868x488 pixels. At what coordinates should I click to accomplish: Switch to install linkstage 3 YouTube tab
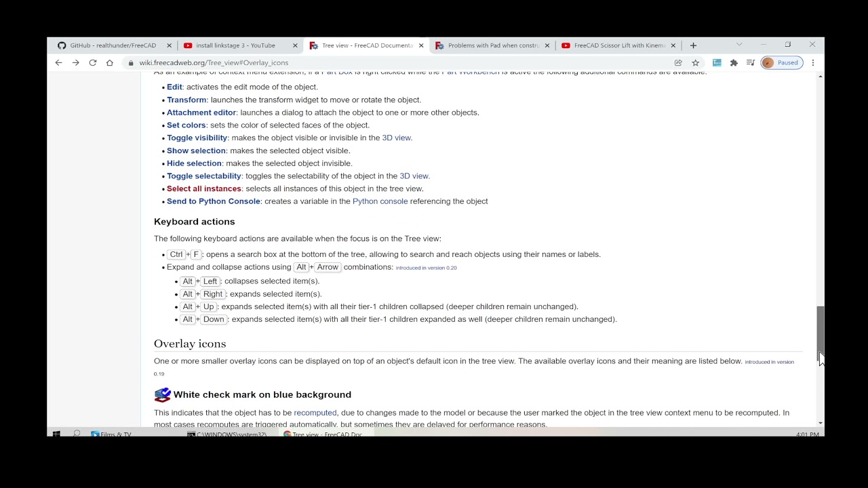point(235,45)
